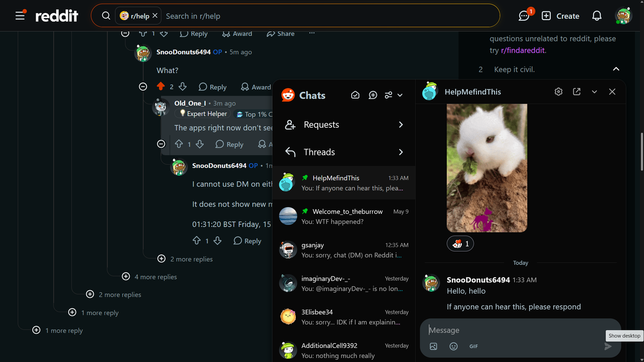Reply to the 'I cannot use DM' comment
The height and width of the screenshot is (362, 644).
(x=247, y=241)
